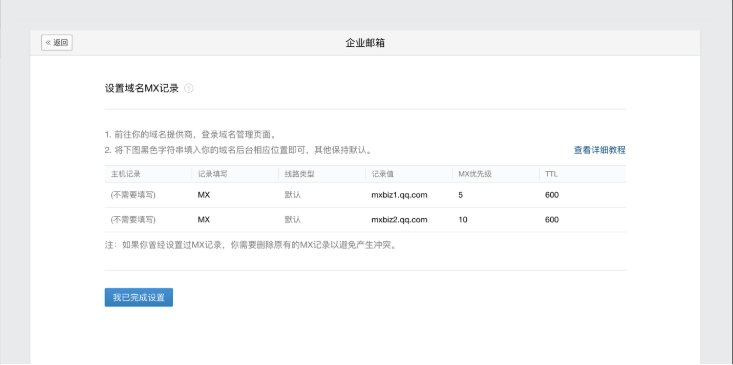Click second row's TTL value 600

[552, 220]
